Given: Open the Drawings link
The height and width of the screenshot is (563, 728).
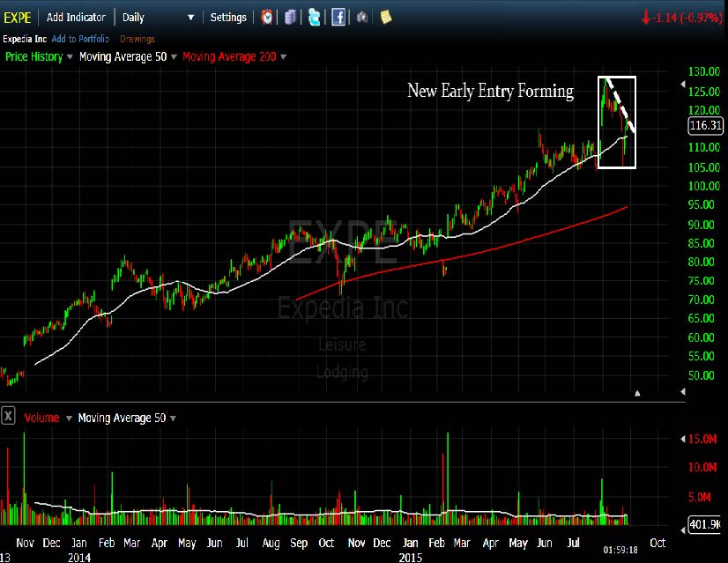Looking at the screenshot, I should tap(137, 39).
